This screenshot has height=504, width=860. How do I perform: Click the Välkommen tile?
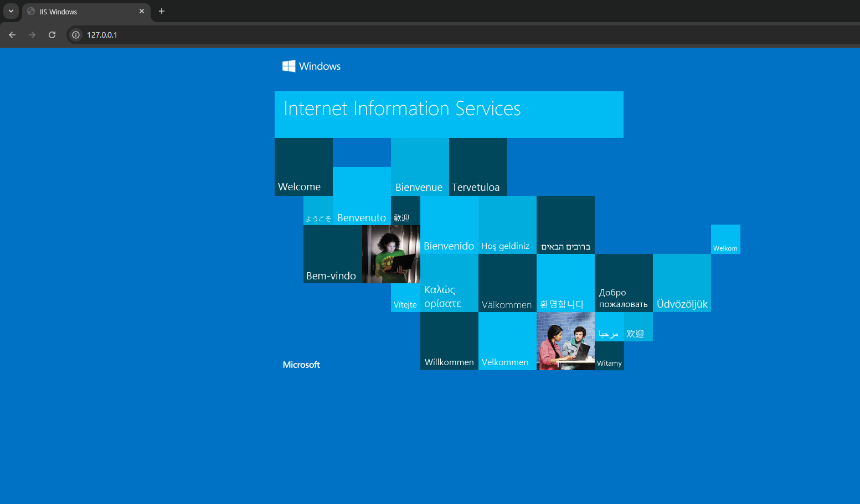[507, 283]
